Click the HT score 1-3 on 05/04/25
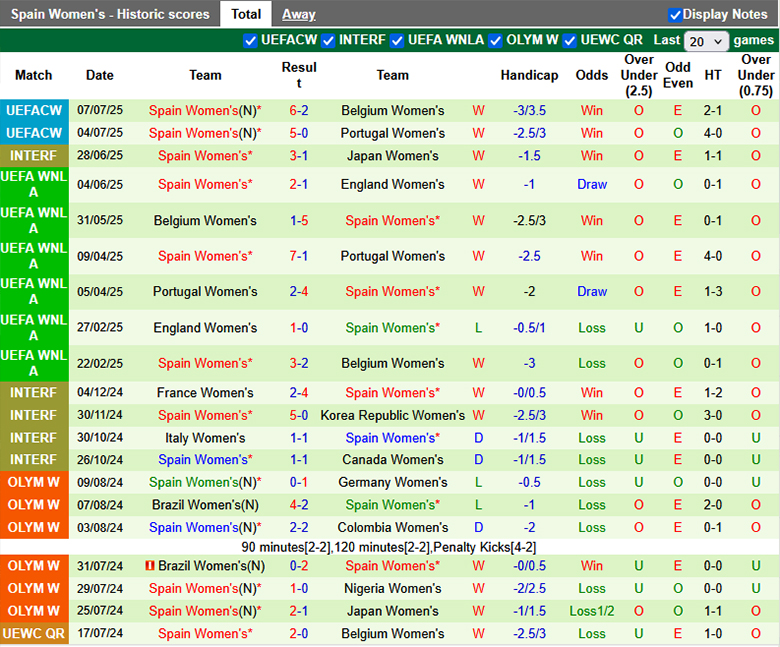 (x=713, y=291)
